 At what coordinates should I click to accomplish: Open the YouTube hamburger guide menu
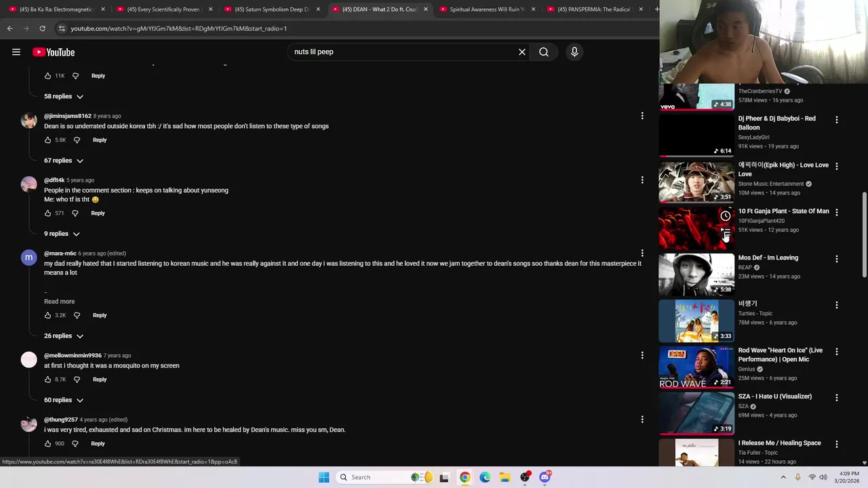(x=16, y=52)
